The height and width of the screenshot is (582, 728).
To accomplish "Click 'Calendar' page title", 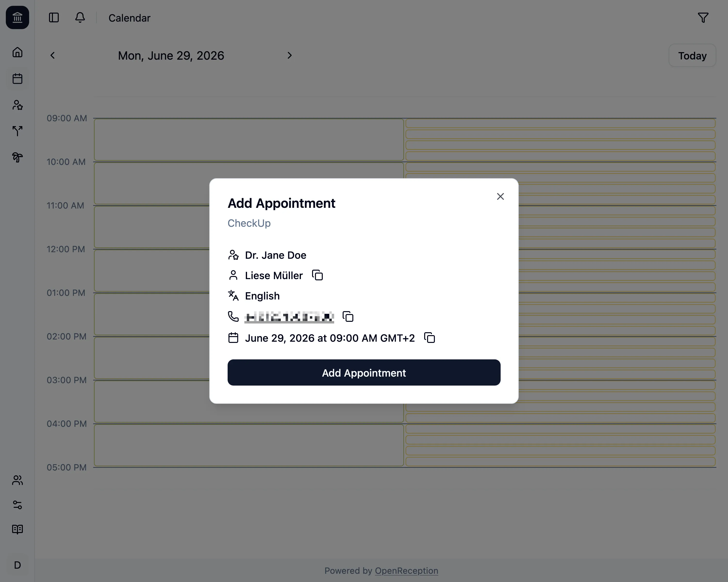I will point(129,18).
